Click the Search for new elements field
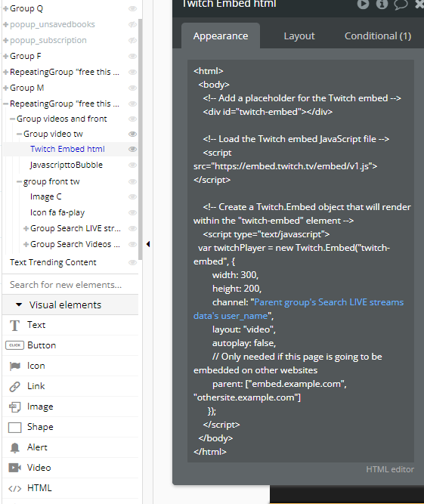Viewport: 424px width, 504px height. pyautogui.click(x=70, y=285)
